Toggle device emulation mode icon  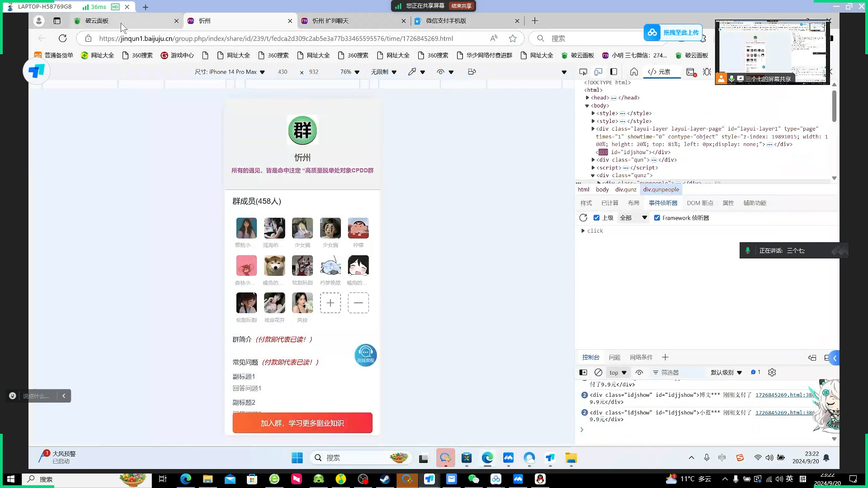(598, 71)
